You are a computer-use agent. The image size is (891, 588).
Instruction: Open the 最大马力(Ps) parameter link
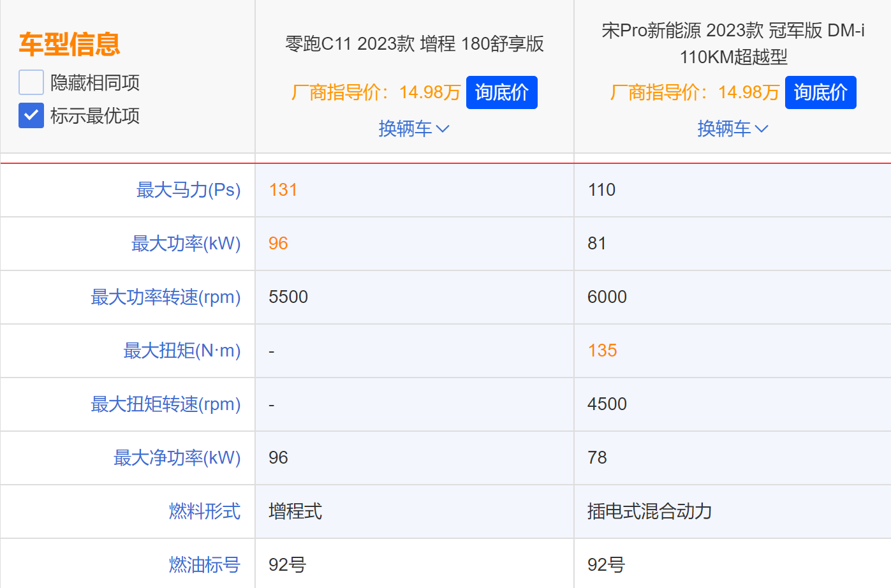tap(188, 190)
